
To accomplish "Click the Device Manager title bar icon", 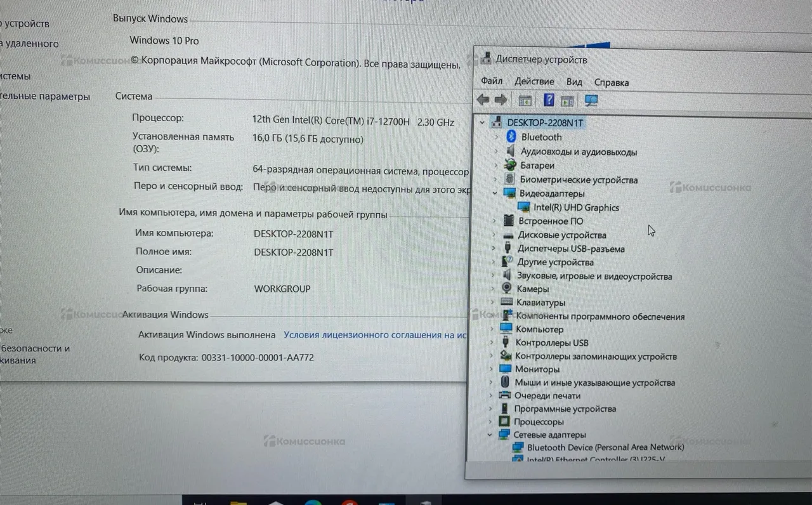I will coord(485,59).
